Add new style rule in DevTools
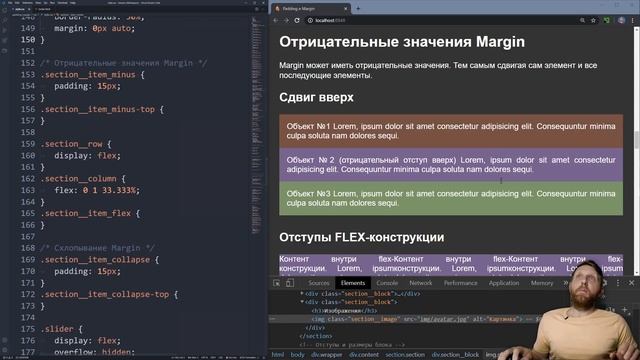640x360 pixels. (x=625, y=310)
